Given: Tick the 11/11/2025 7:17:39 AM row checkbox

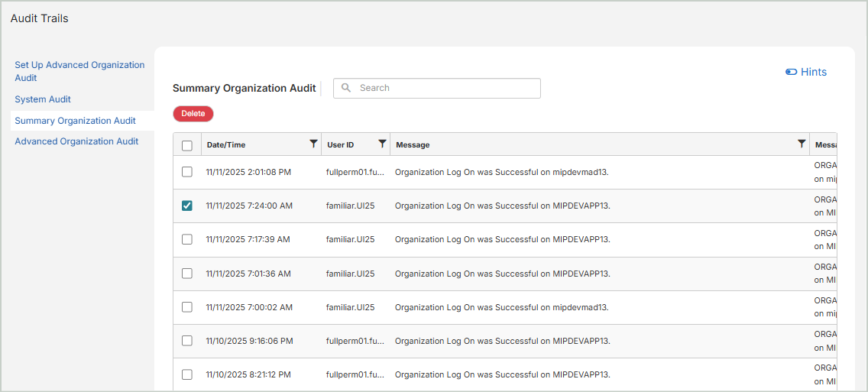Looking at the screenshot, I should coord(187,239).
